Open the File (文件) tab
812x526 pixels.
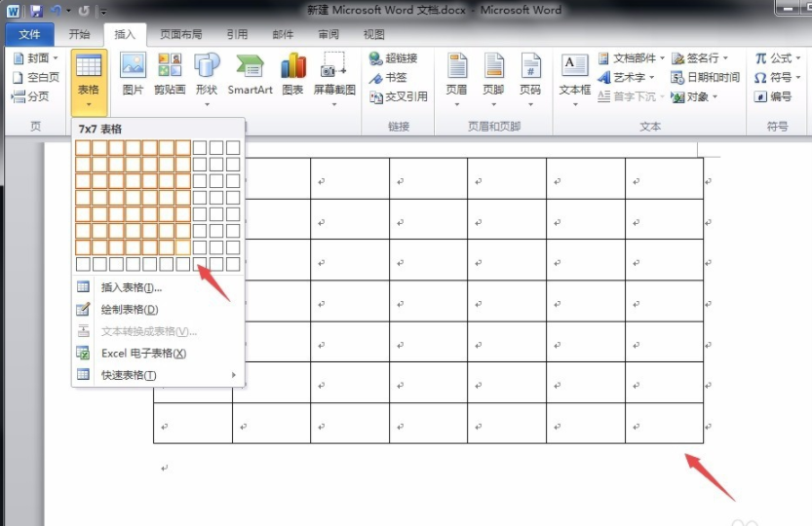[x=29, y=35]
